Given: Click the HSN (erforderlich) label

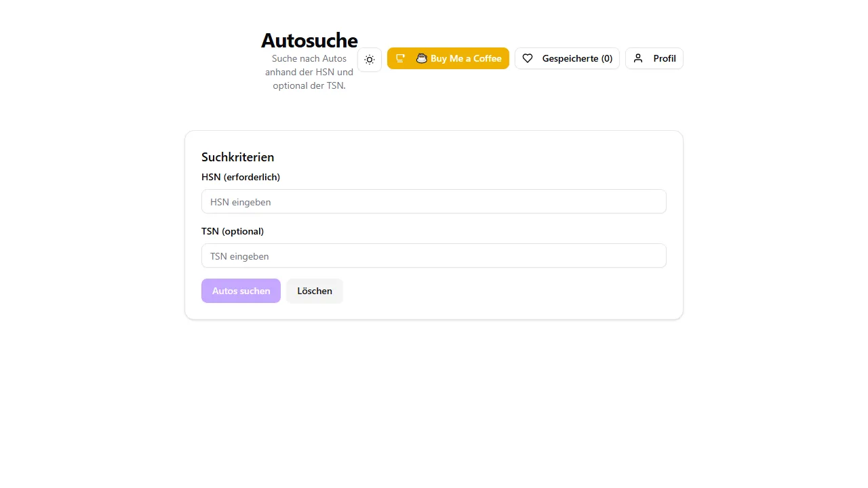Looking at the screenshot, I should [241, 177].
